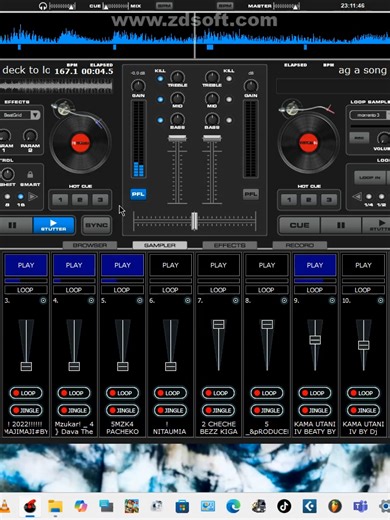390x520 pixels.
Task: Open TikTok from the taskbar
Action: pyautogui.click(x=284, y=506)
